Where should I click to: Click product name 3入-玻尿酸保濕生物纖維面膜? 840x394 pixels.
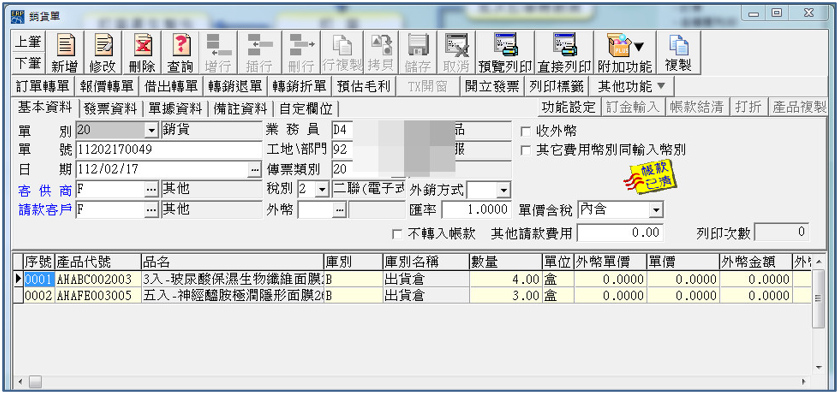[232, 279]
